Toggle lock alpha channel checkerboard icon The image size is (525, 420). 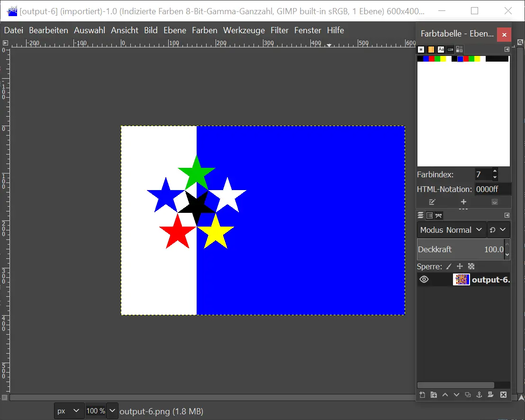[x=471, y=266]
